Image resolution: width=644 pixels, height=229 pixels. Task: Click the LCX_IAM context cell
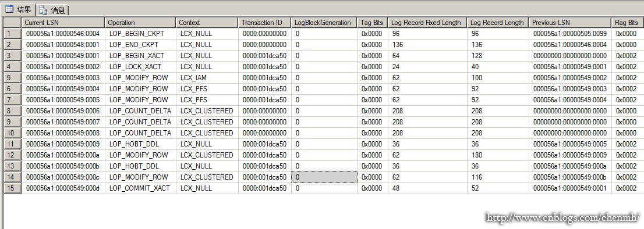(x=207, y=78)
